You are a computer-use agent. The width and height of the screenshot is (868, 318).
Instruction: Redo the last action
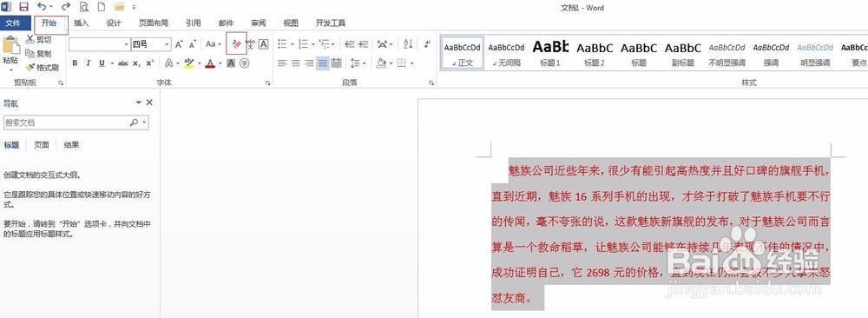click(x=66, y=7)
